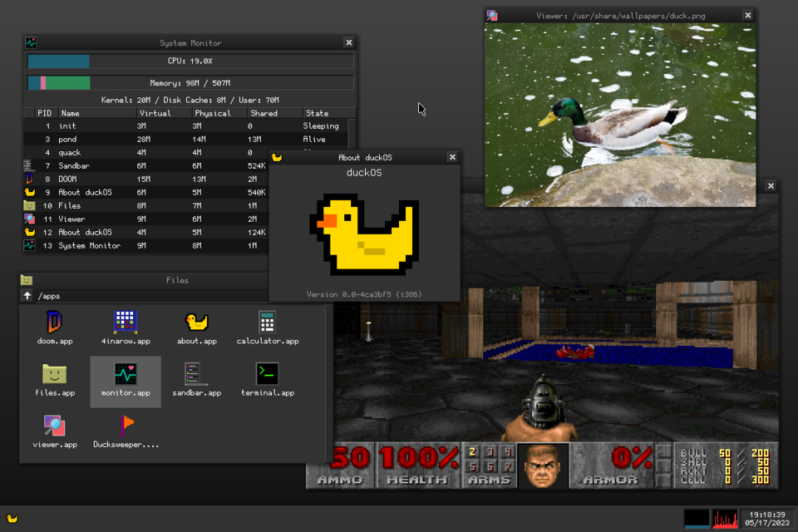Click 'Alive' state of pond

pyautogui.click(x=314, y=139)
